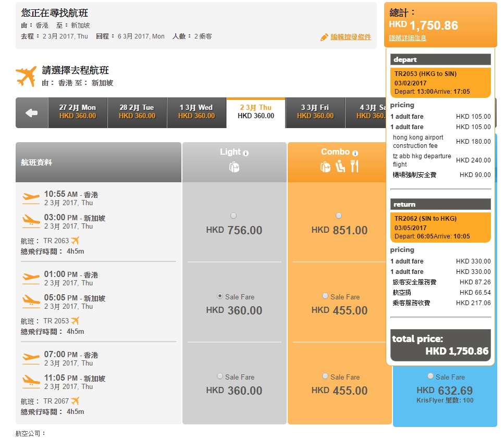Click the HKD 66.54 aviation levy line
Screen dimensions: 504x440
(440, 293)
